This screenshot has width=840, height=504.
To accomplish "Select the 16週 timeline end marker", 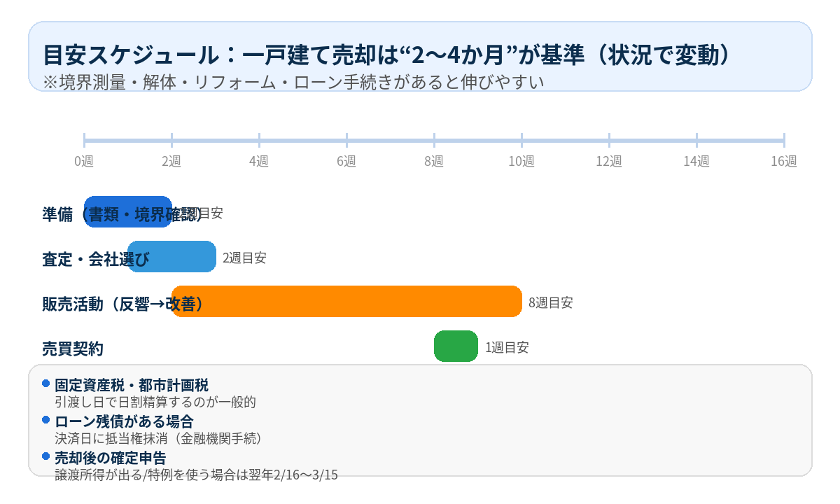I will 784,162.
